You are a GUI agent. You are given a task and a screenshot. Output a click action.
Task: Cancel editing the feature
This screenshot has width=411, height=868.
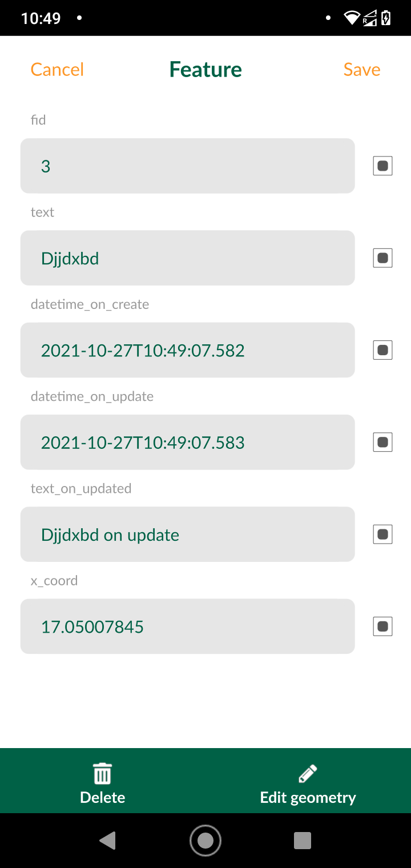57,70
